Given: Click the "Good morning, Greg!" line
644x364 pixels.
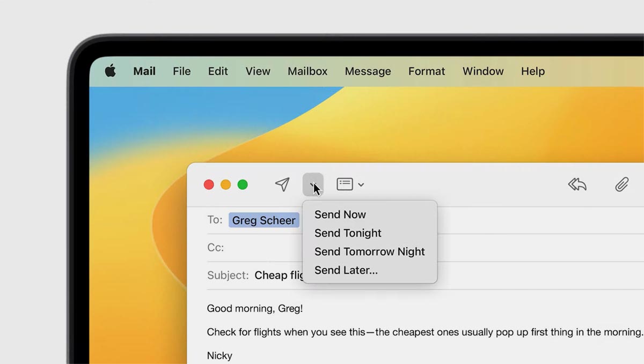Looking at the screenshot, I should pos(255,309).
